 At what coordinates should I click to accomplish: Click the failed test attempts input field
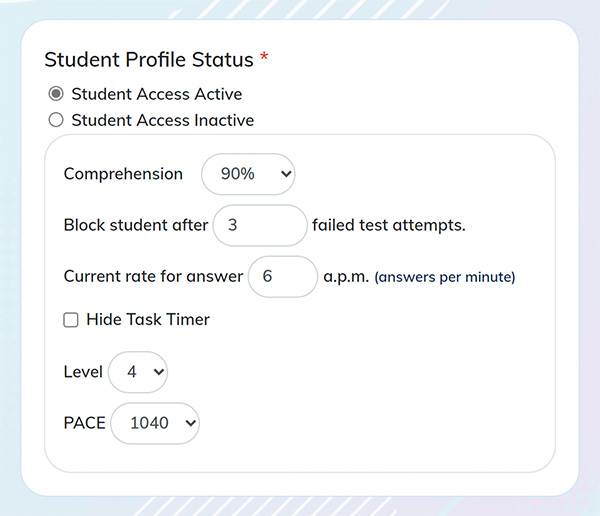point(260,225)
